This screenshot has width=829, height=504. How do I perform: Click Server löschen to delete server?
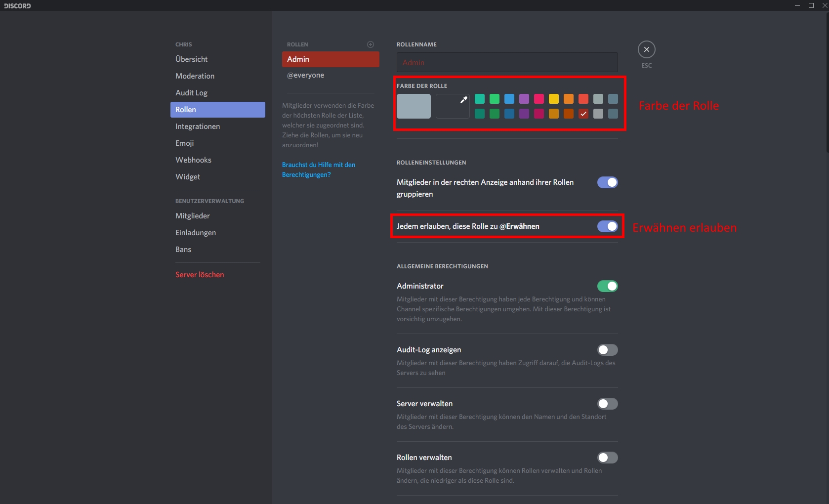[200, 275]
